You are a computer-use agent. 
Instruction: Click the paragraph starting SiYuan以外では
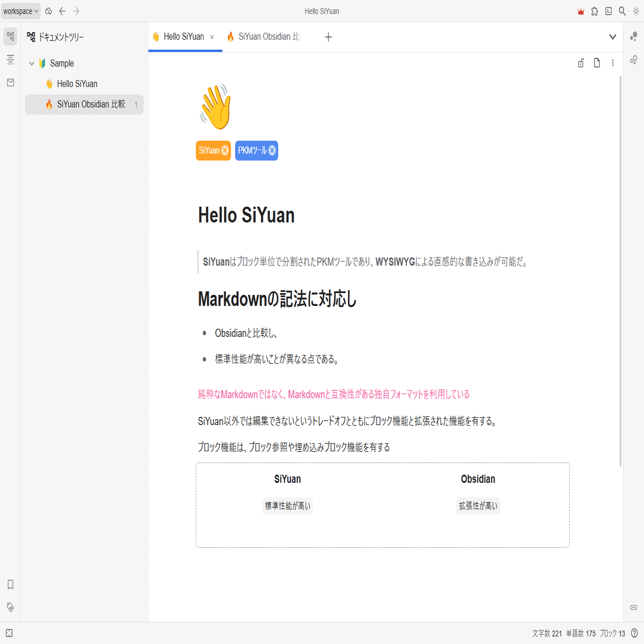(348, 421)
